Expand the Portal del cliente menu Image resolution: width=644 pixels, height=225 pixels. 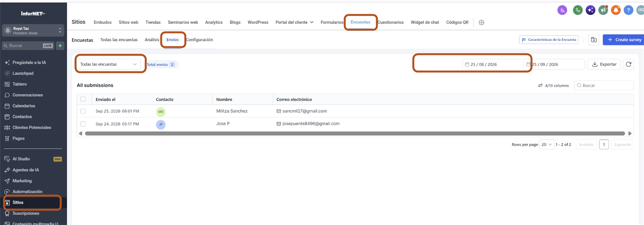tap(294, 22)
